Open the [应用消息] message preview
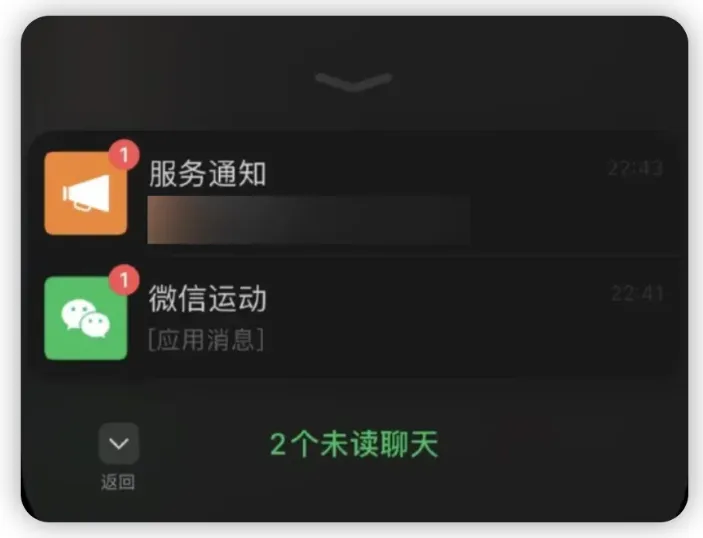 point(206,339)
